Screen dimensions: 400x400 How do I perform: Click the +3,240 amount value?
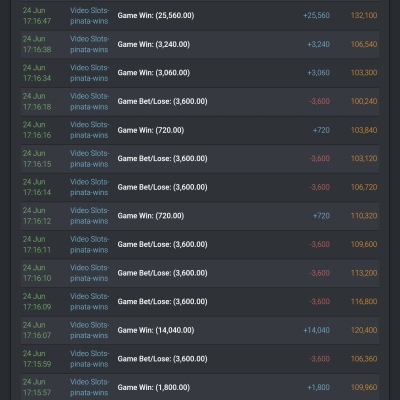[x=318, y=44]
